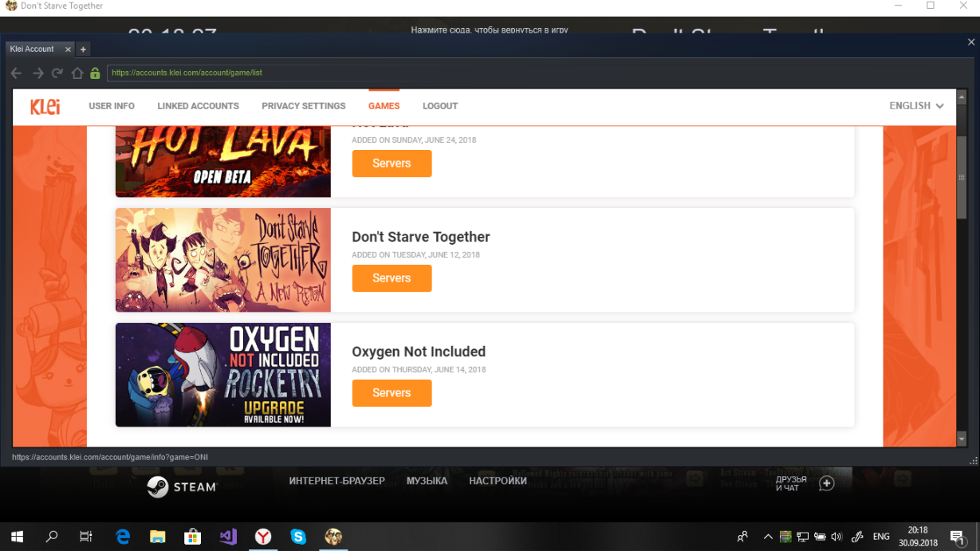
Task: Click Servers button for Don't Starve Together
Action: [x=392, y=278]
